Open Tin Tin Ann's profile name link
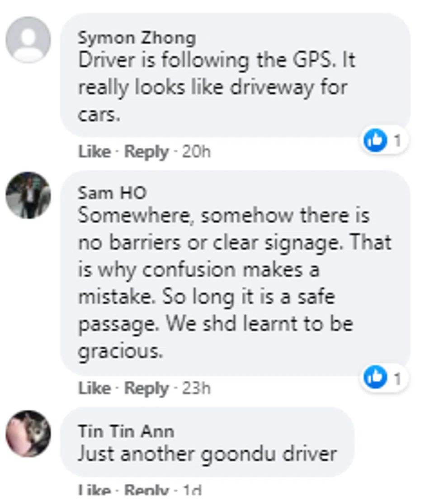The width and height of the screenshot is (434, 504). coord(126,431)
